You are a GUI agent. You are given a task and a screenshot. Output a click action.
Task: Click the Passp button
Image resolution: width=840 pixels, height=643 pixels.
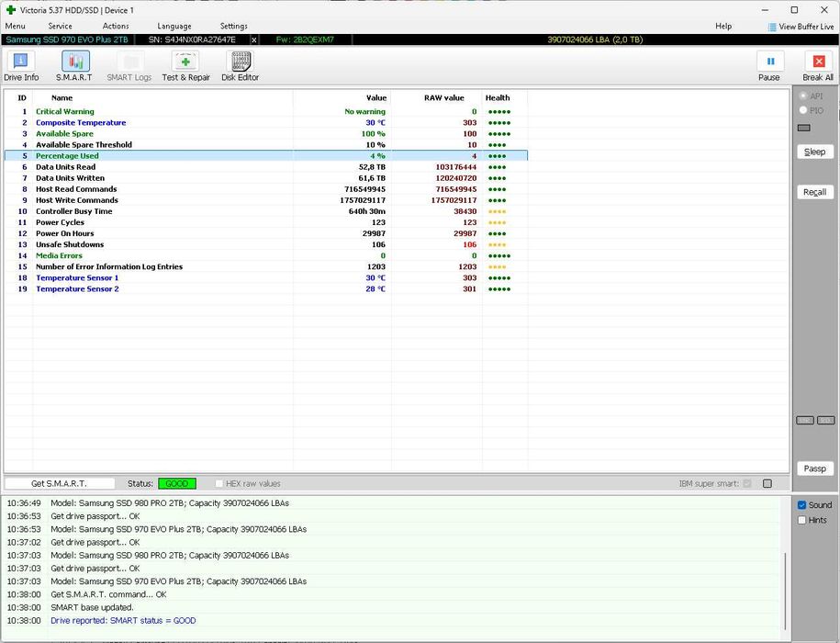pyautogui.click(x=815, y=468)
